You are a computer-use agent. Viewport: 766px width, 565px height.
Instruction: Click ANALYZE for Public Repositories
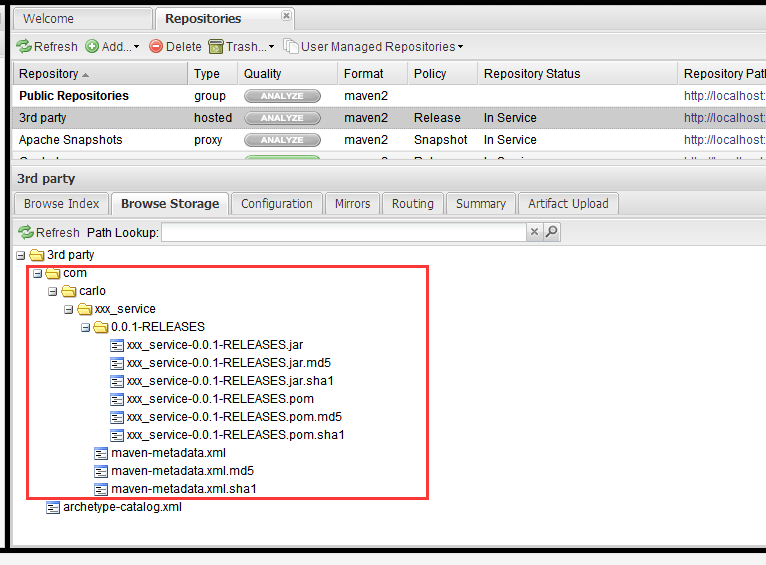coord(282,96)
